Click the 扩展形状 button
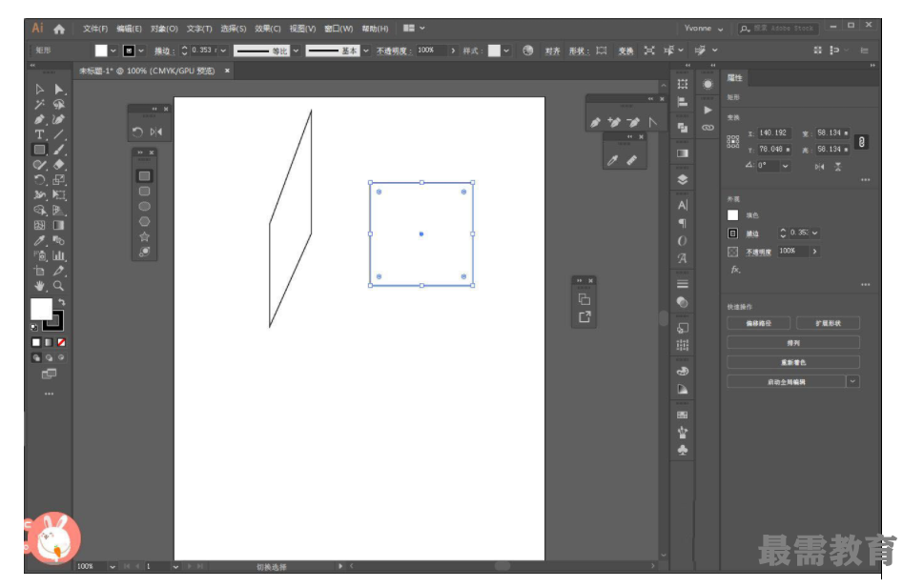The height and width of the screenshot is (588, 903). pos(828,323)
